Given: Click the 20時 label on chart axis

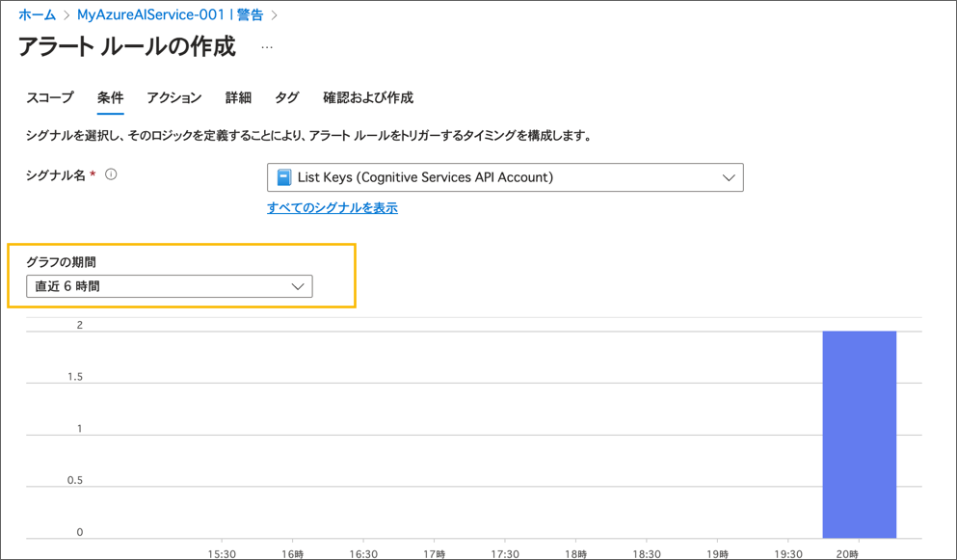Looking at the screenshot, I should pyautogui.click(x=847, y=554).
